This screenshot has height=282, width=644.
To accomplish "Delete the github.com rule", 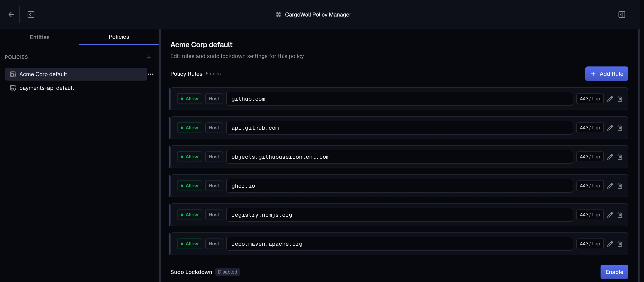I will point(620,99).
